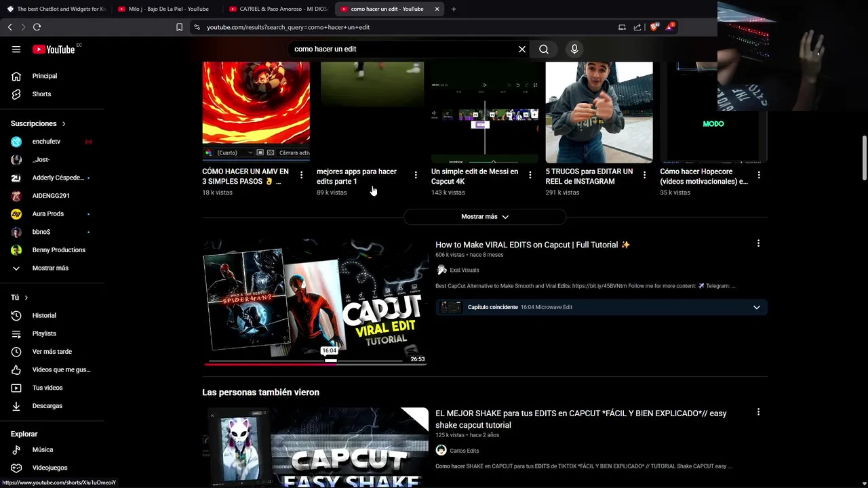This screenshot has height=488, width=868.
Task: Open 'How to Make VIRAL EDITS on Capcut' title
Action: pos(532,245)
